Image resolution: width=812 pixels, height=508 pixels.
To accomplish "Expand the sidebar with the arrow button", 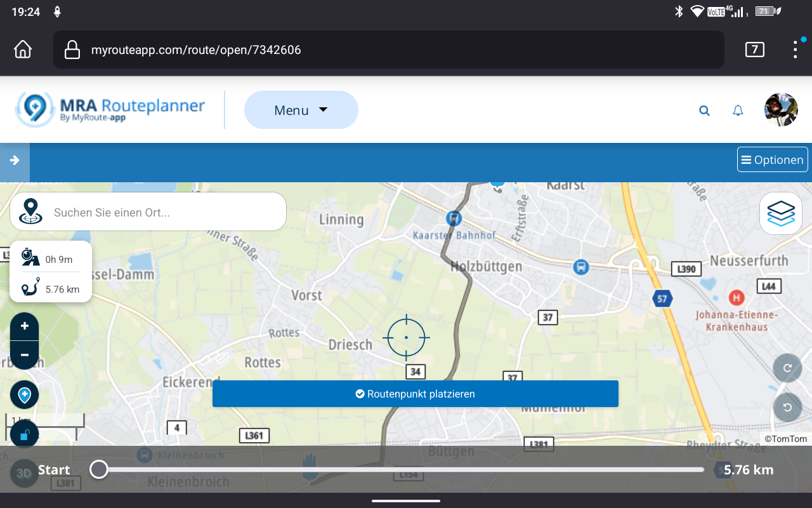I will tap(15, 161).
